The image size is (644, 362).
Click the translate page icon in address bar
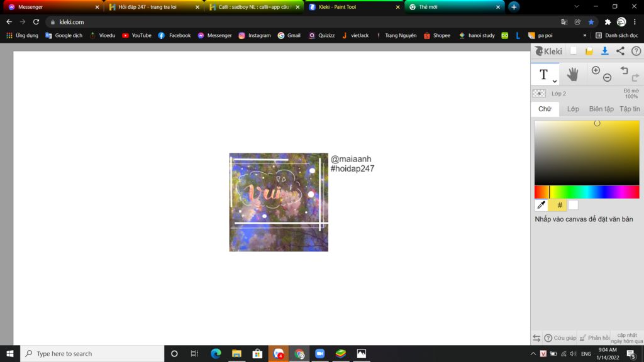click(564, 22)
